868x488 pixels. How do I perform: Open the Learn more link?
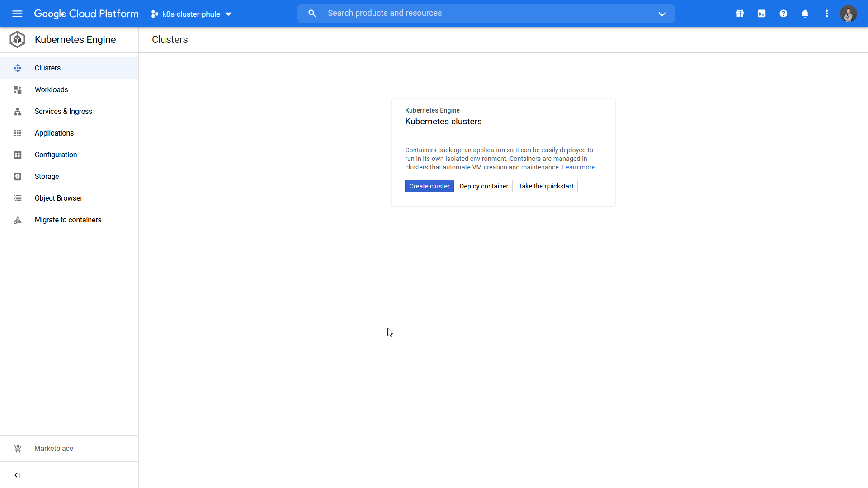579,167
